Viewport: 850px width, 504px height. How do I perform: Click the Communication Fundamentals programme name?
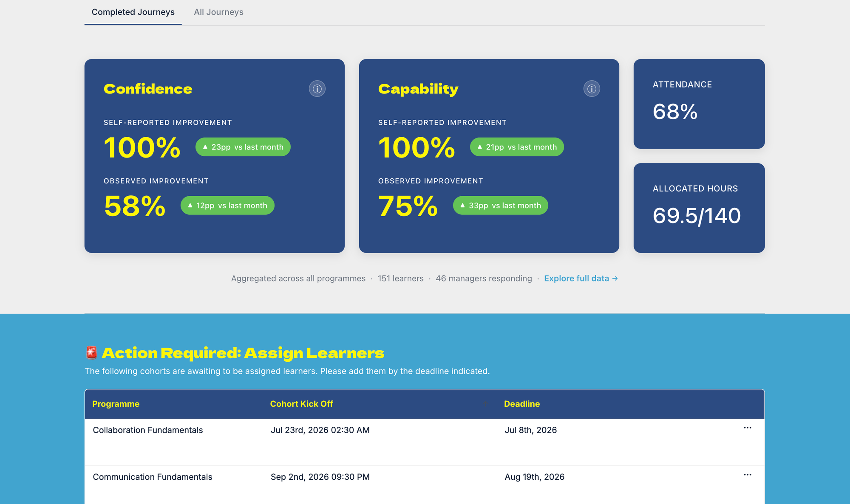point(153,477)
